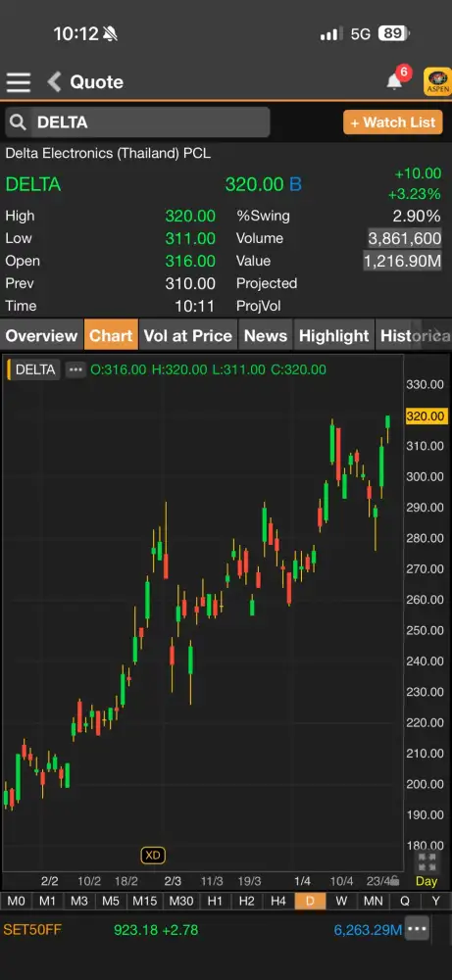Image resolution: width=452 pixels, height=980 pixels.
Task: Open the hamburger menu
Action: tap(18, 82)
